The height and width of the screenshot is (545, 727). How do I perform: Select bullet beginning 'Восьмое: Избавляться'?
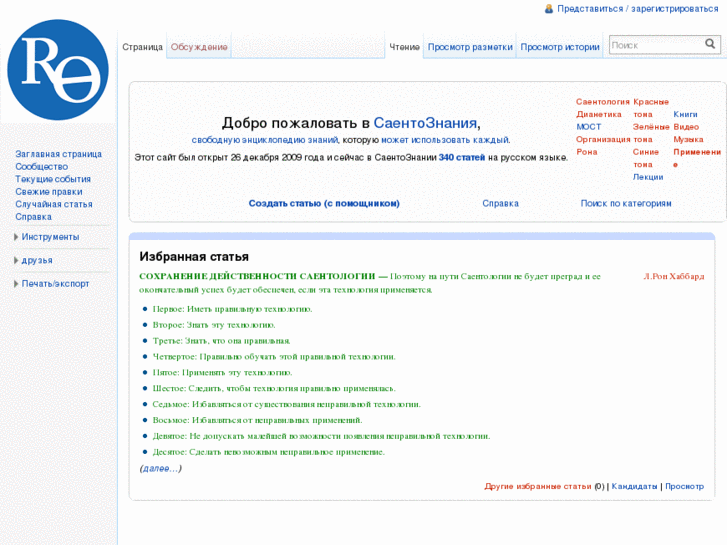(257, 420)
